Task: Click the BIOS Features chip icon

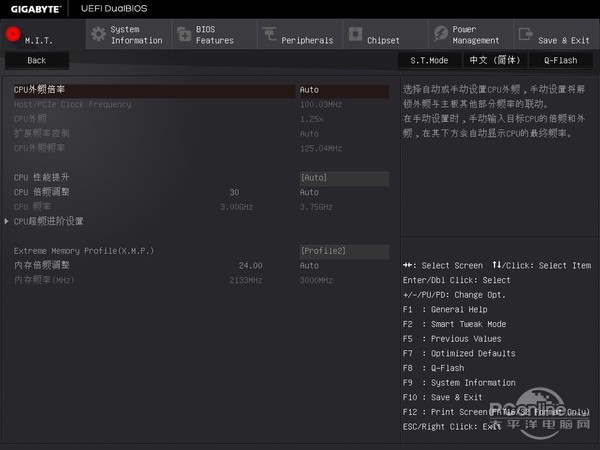Action: click(x=183, y=35)
